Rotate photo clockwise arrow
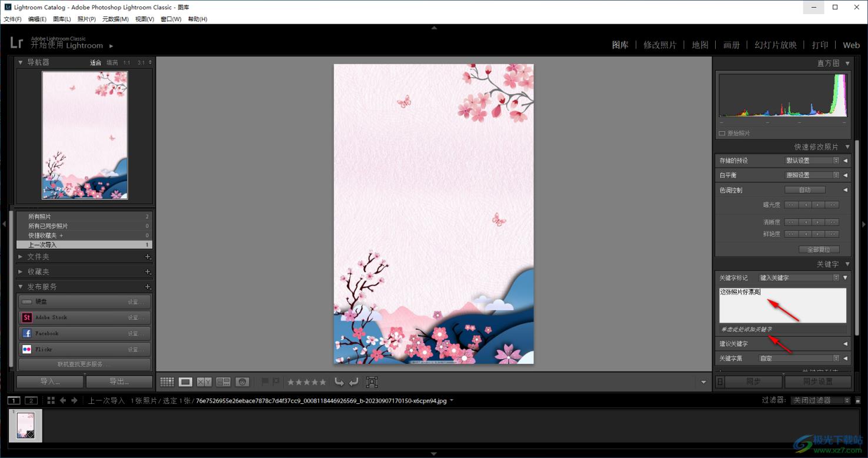Screen dimensions: 868x458 [x=353, y=382]
